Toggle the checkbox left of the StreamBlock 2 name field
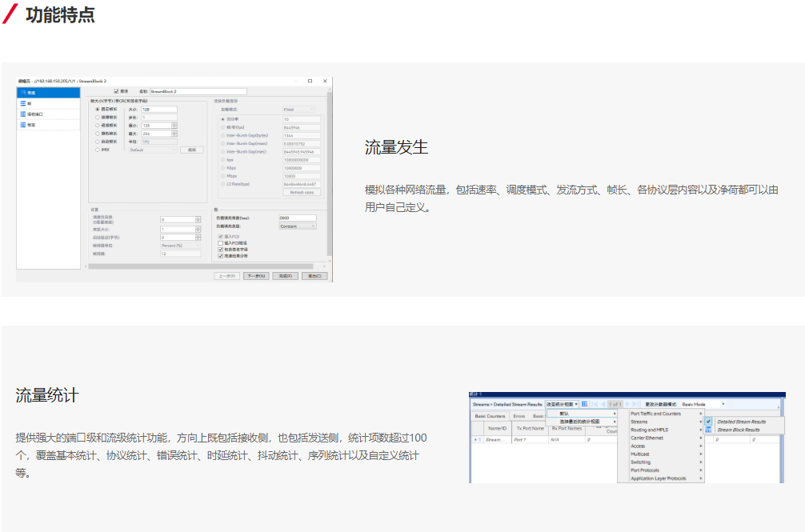The image size is (805, 532). [116, 91]
